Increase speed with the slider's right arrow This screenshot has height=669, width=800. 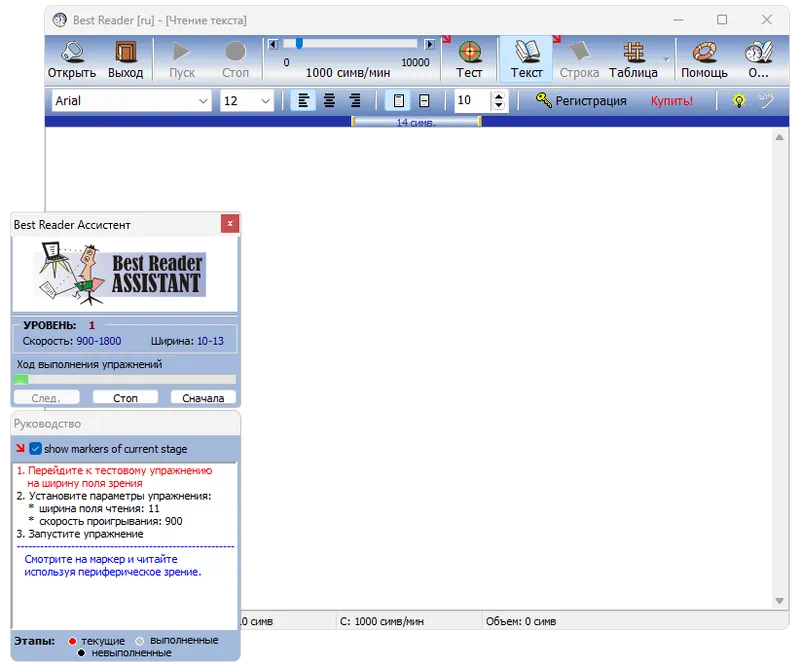click(430, 44)
